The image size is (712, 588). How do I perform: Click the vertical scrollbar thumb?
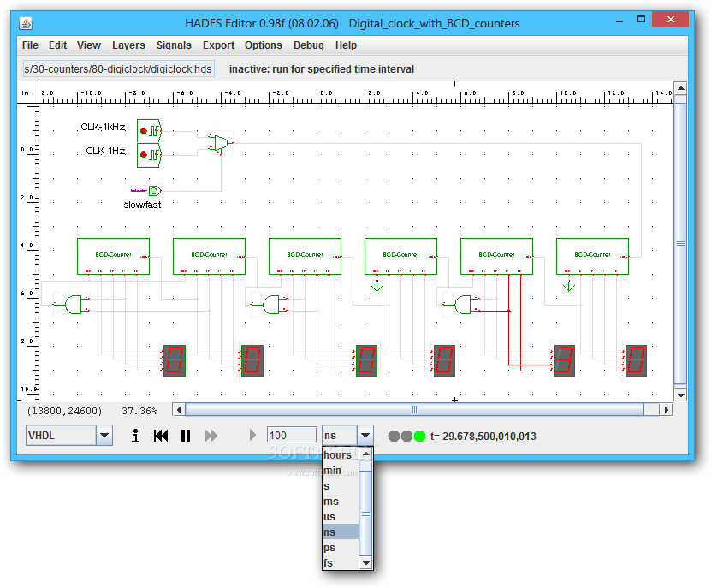[x=680, y=243]
